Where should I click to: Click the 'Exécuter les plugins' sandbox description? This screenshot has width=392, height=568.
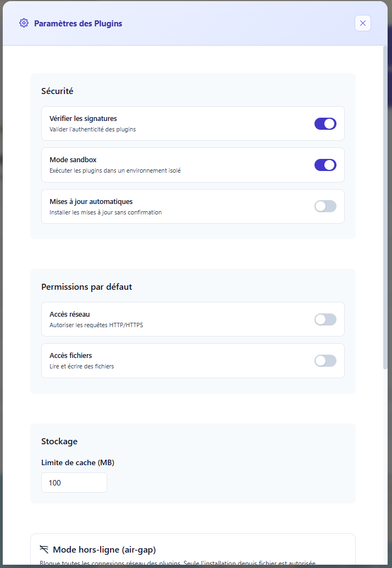coord(115,170)
